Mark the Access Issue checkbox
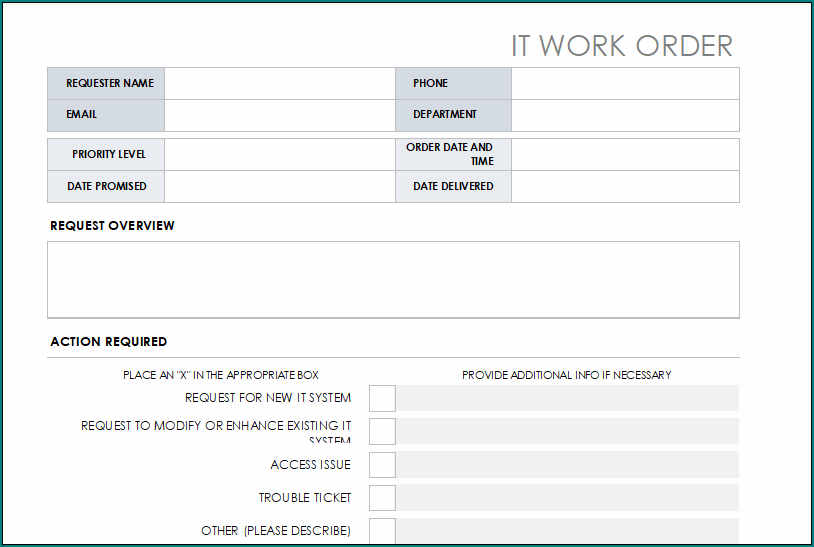Image resolution: width=814 pixels, height=547 pixels. click(383, 464)
